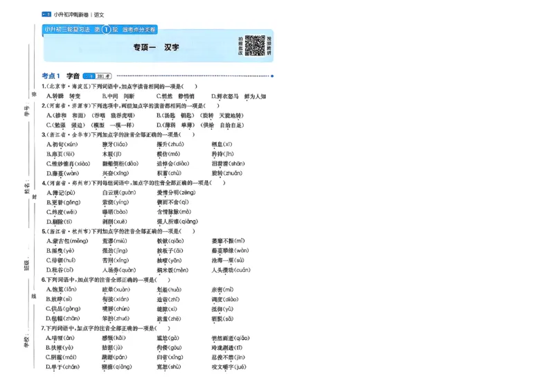The width and height of the screenshot is (554, 392).
Task: Click "爱憎分明(zēng)" in question 4
Action: 177,193
